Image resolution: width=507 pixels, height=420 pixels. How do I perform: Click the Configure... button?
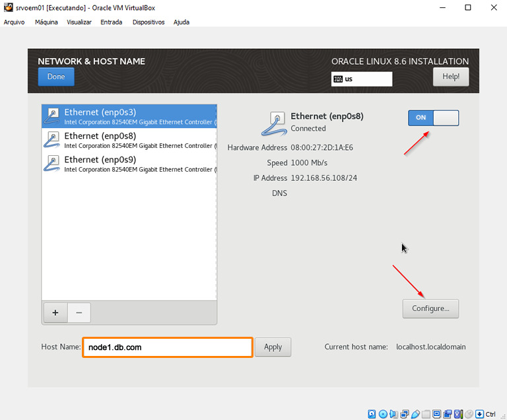[x=430, y=308]
